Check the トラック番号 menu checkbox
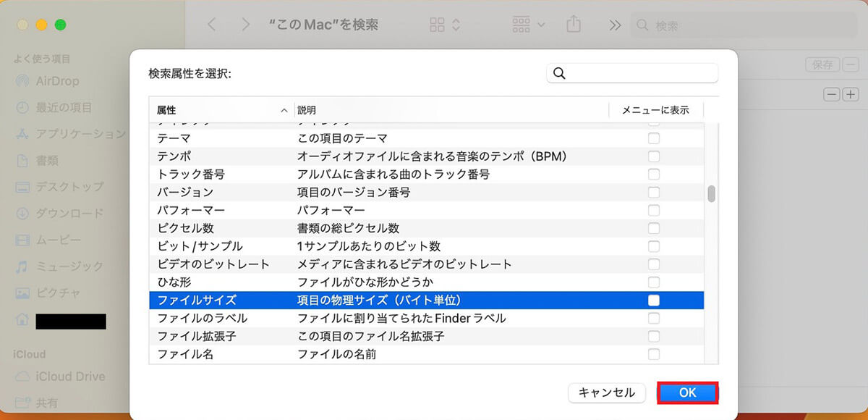 pos(654,174)
